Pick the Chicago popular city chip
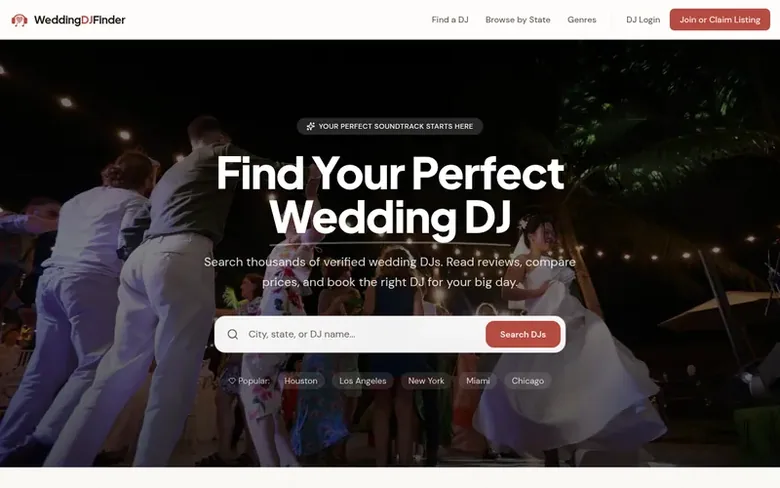Screen dimensions: 780x488 [528, 381]
